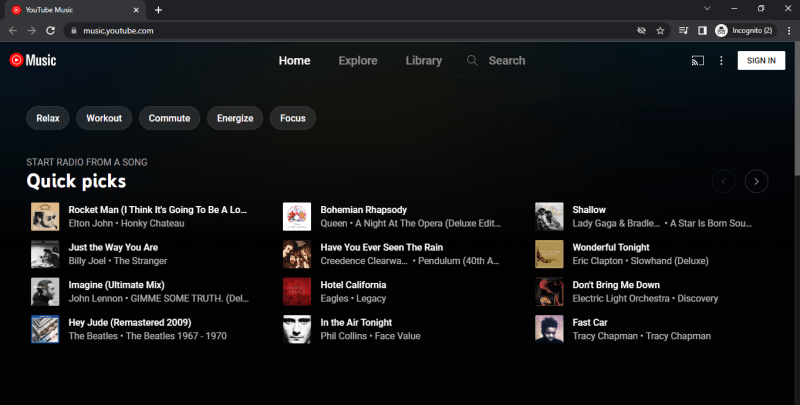Open the cast to device icon
This screenshot has height=405, width=800.
(x=697, y=60)
